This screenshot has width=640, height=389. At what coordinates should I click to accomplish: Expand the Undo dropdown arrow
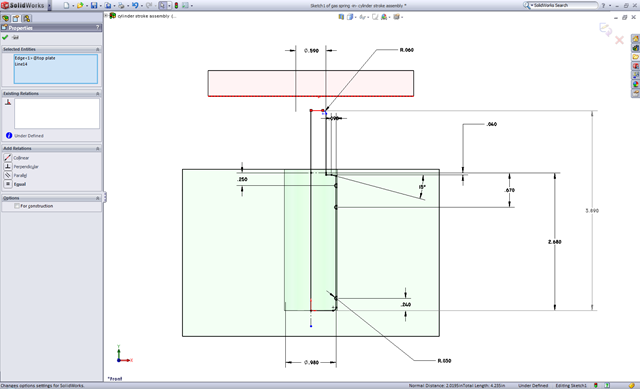[x=142, y=6]
